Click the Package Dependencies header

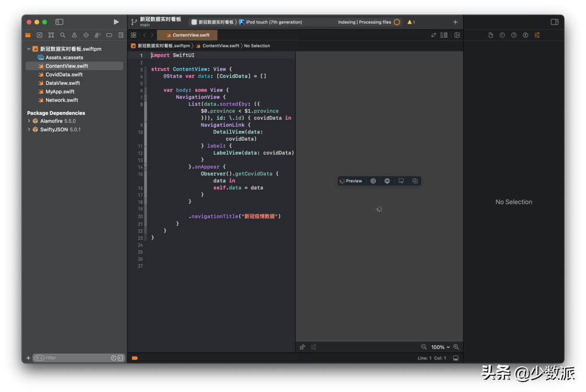(x=56, y=113)
